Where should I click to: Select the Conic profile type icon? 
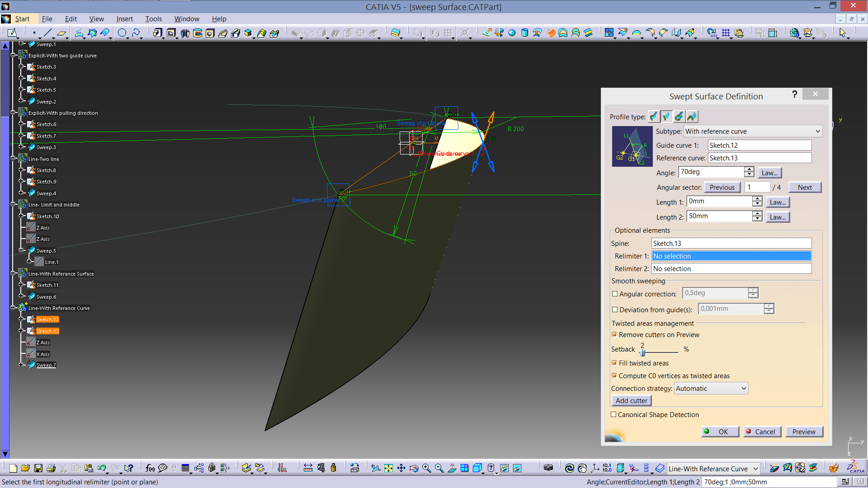click(692, 117)
